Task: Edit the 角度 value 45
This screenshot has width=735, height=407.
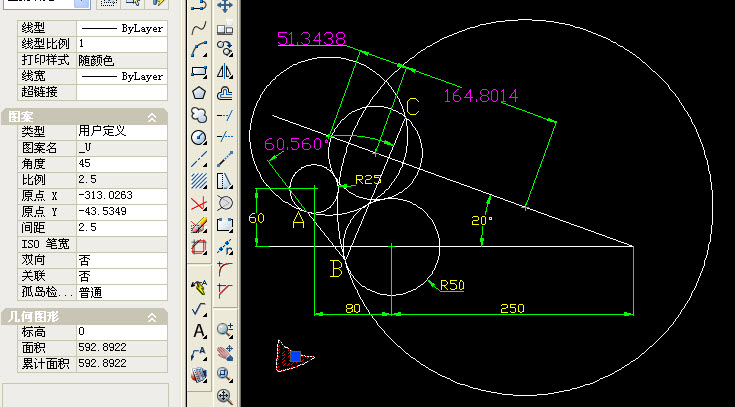Action: (x=122, y=164)
